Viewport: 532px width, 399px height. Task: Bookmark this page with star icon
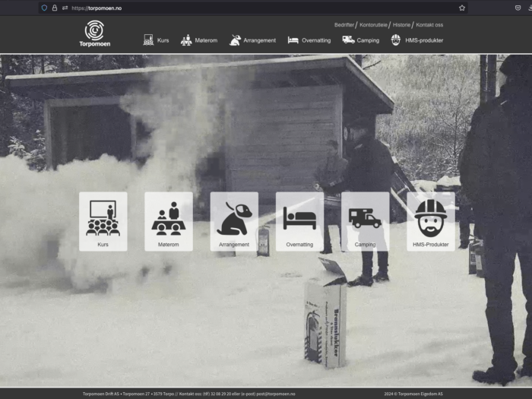click(x=462, y=8)
